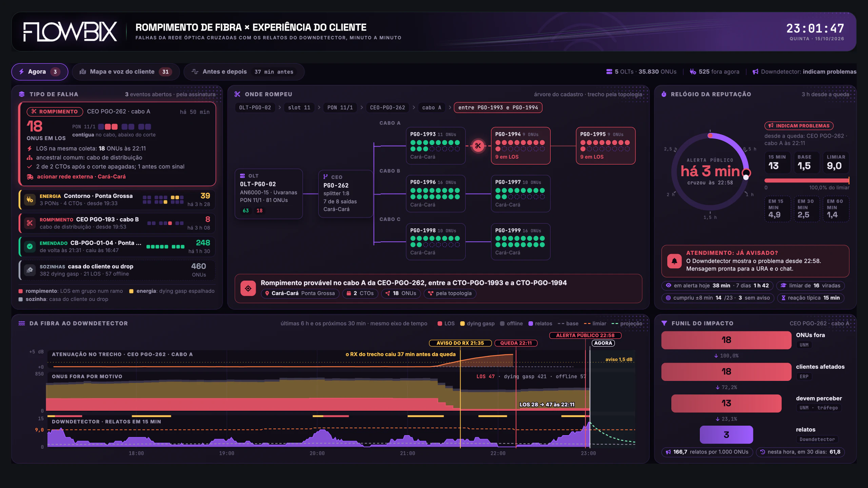Click the relatos 3 funnel bar
Screen dimensions: 868x488
coord(726,435)
